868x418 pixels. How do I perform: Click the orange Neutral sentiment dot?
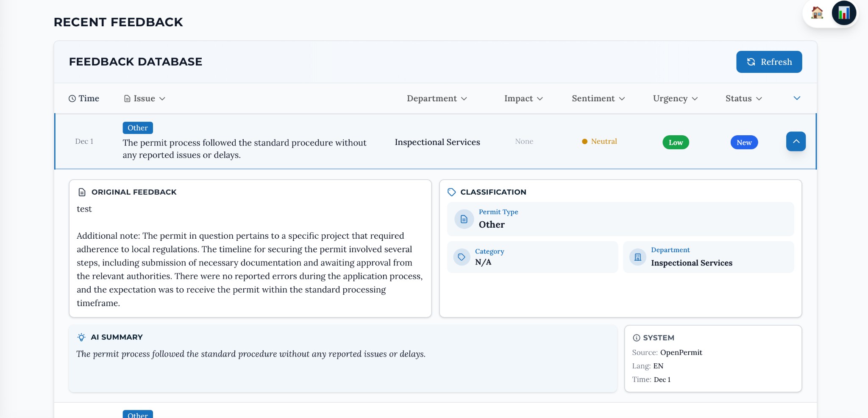point(584,141)
